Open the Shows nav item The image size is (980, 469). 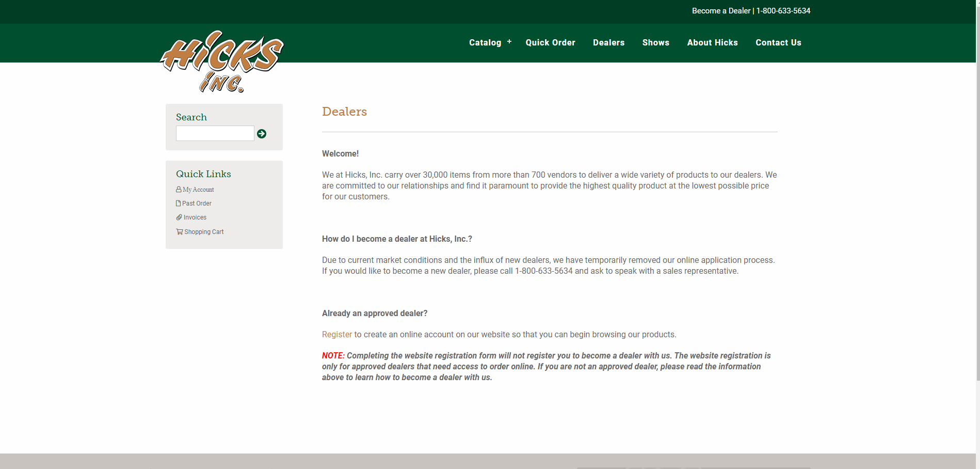[x=655, y=42]
